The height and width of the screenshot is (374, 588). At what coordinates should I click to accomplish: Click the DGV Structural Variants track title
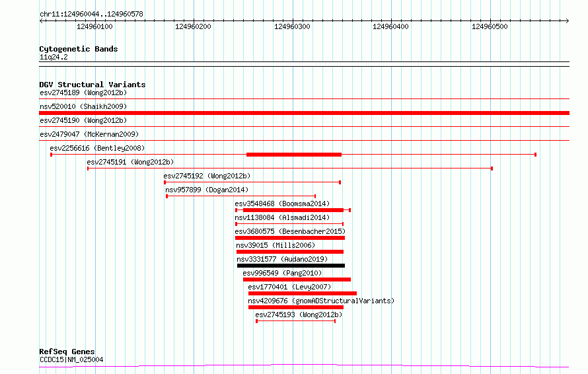[x=92, y=85]
